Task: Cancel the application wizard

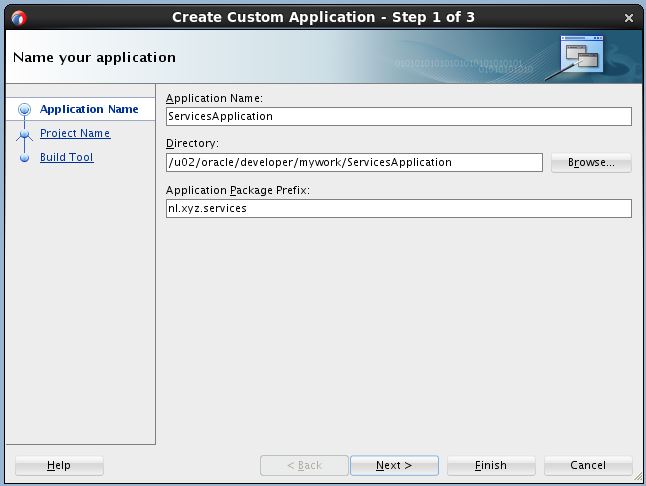Action: pos(588,465)
